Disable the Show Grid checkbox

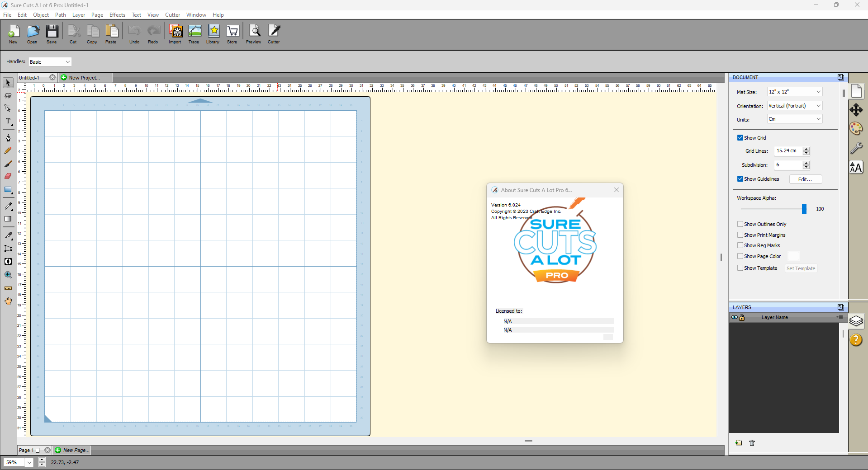(x=740, y=138)
